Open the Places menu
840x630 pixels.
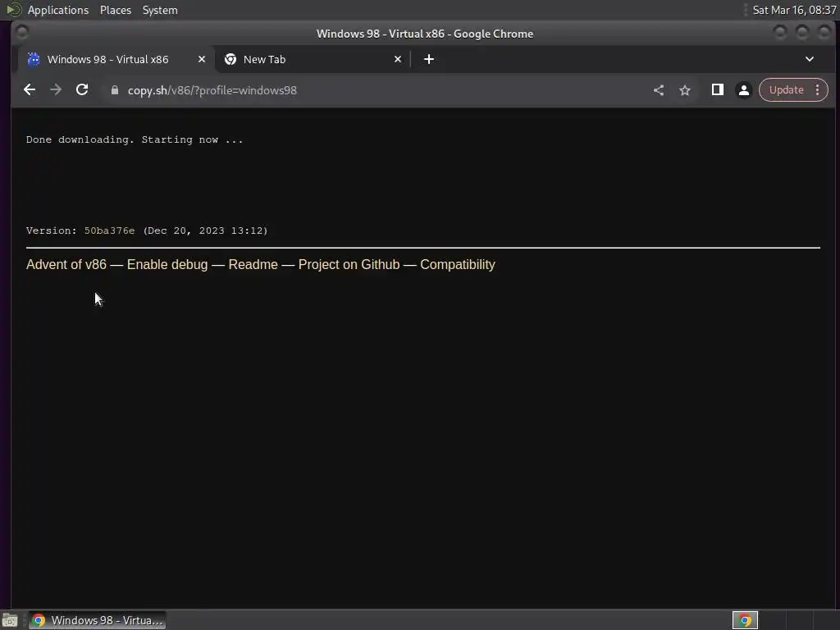[115, 10]
